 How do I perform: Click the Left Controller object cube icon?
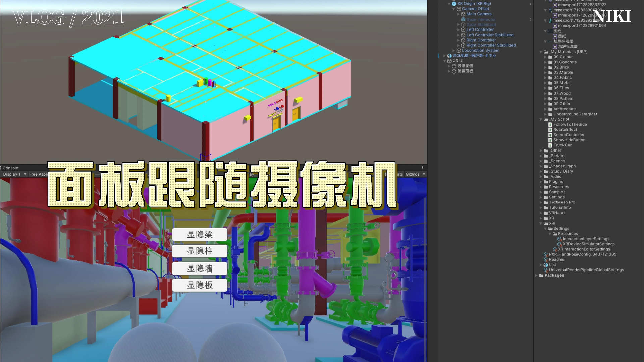[463, 30]
